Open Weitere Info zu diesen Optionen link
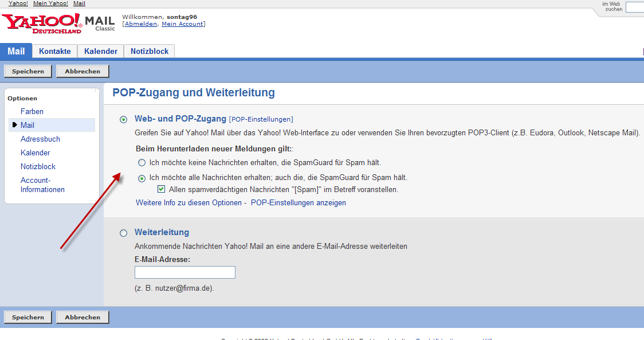644x340 pixels. [189, 203]
